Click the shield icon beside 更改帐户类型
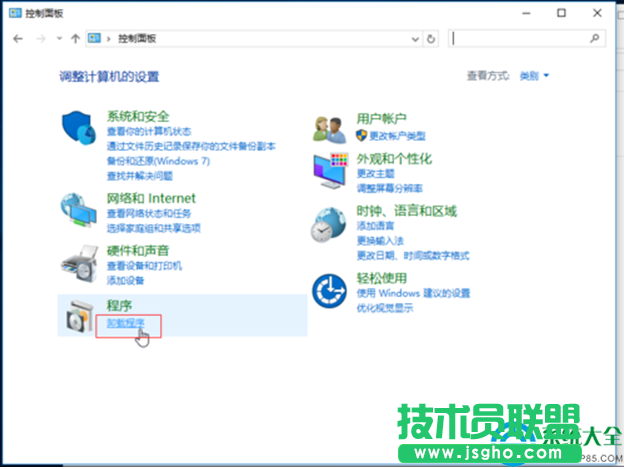This screenshot has height=469, width=625. tap(361, 135)
